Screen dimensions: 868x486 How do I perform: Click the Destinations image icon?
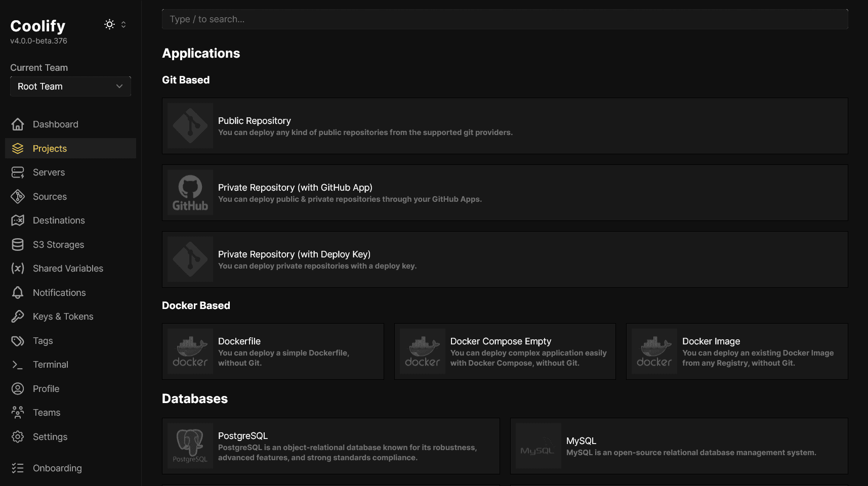coord(17,220)
